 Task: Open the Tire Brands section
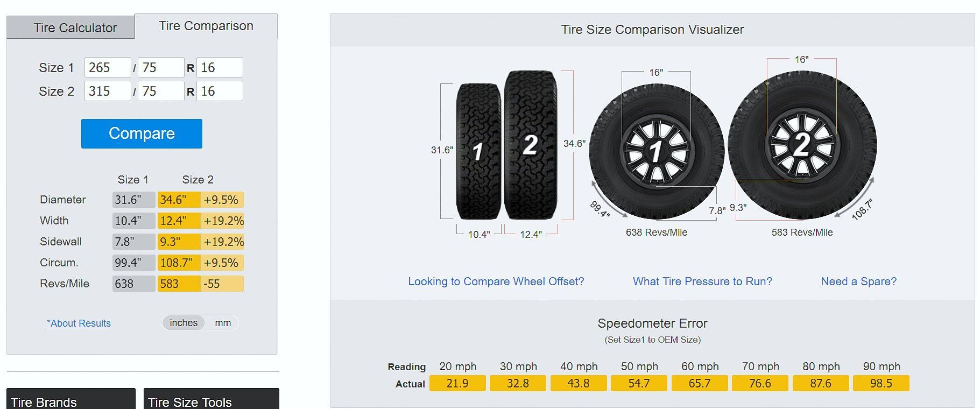(71, 401)
